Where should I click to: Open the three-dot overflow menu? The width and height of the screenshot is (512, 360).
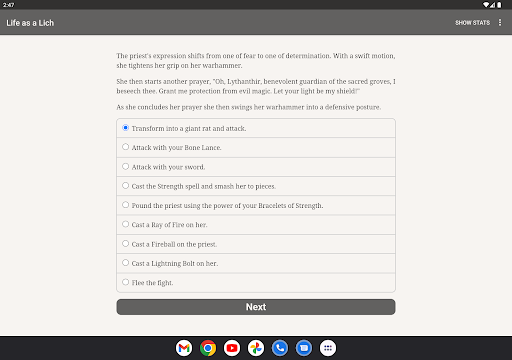(x=500, y=22)
